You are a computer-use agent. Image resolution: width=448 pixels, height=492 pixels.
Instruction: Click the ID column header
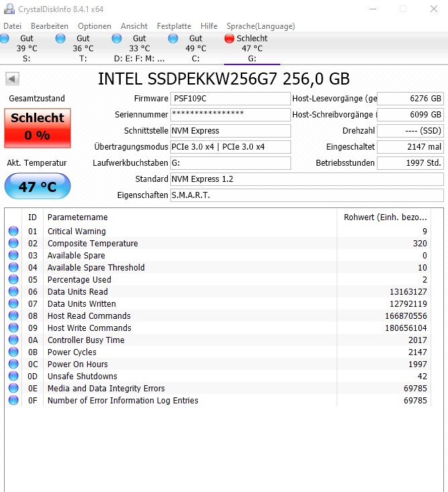[x=33, y=217]
